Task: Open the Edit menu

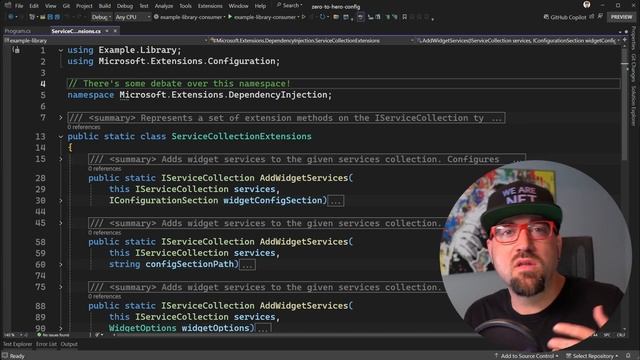Action: coord(34,6)
